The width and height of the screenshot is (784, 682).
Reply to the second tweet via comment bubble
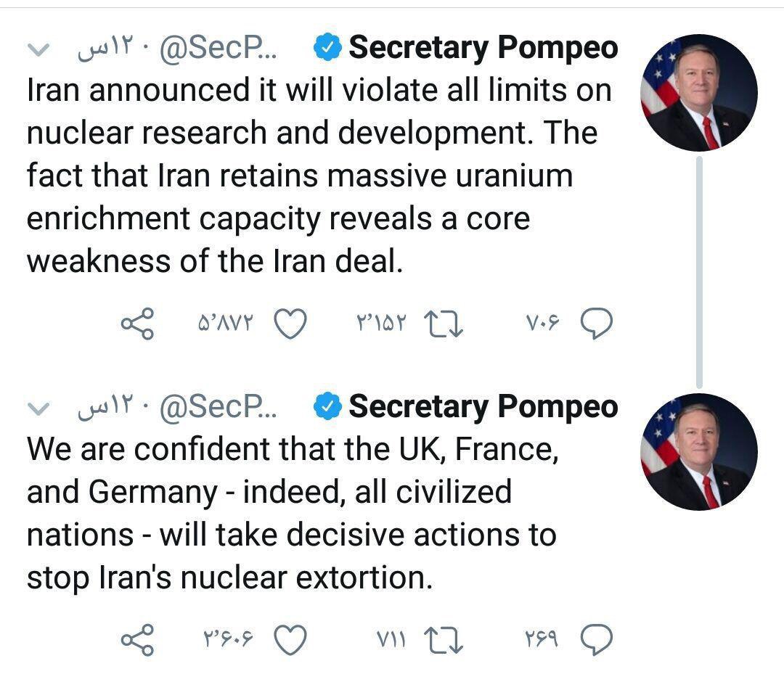point(598,639)
